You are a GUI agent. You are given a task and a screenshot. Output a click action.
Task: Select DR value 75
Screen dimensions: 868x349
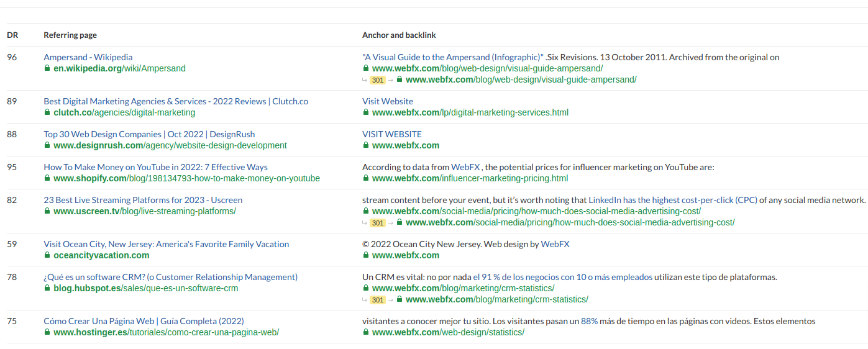point(12,321)
